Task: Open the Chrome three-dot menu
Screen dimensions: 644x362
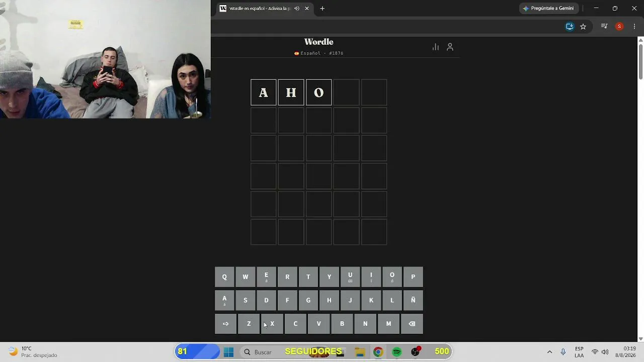Action: [x=634, y=27]
